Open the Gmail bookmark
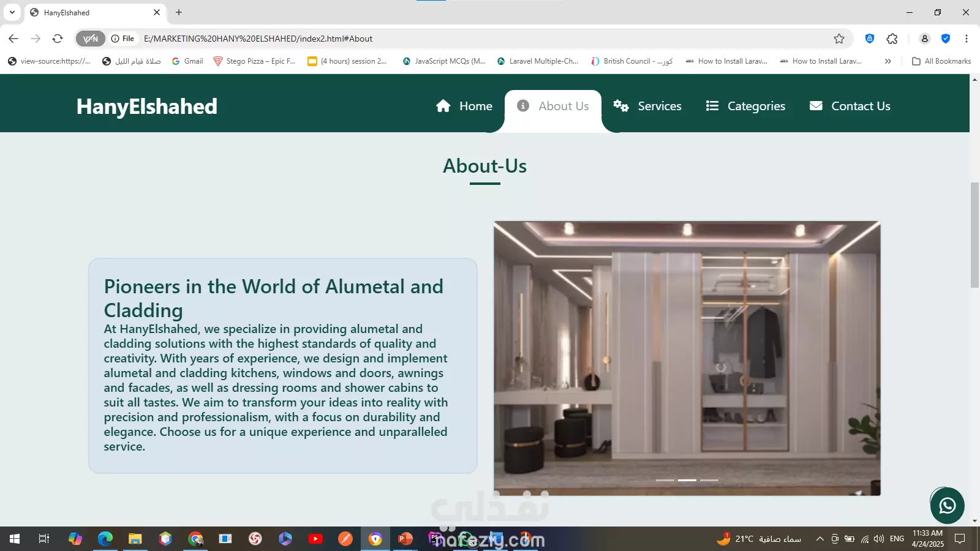The image size is (980, 551). 187,61
